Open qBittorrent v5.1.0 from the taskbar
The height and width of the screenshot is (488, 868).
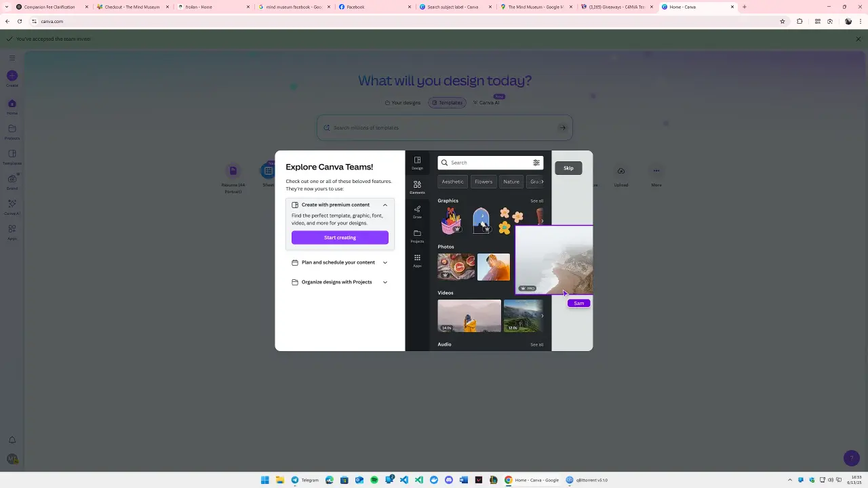click(x=587, y=480)
